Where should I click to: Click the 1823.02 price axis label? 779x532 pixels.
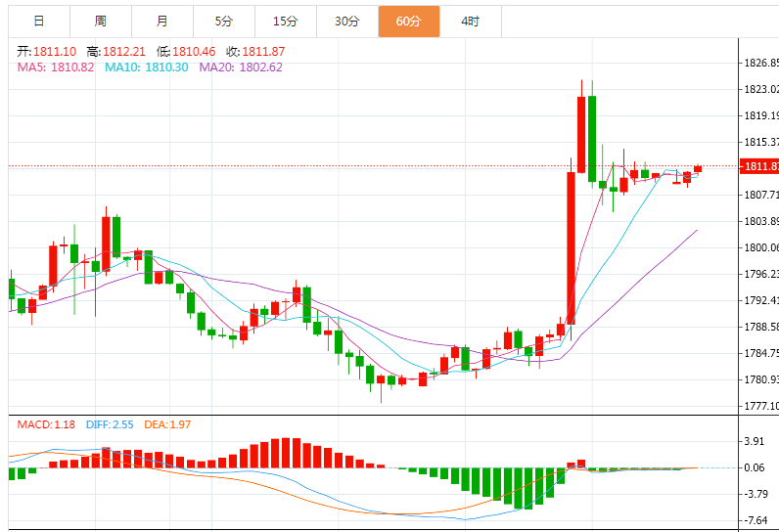click(x=761, y=89)
